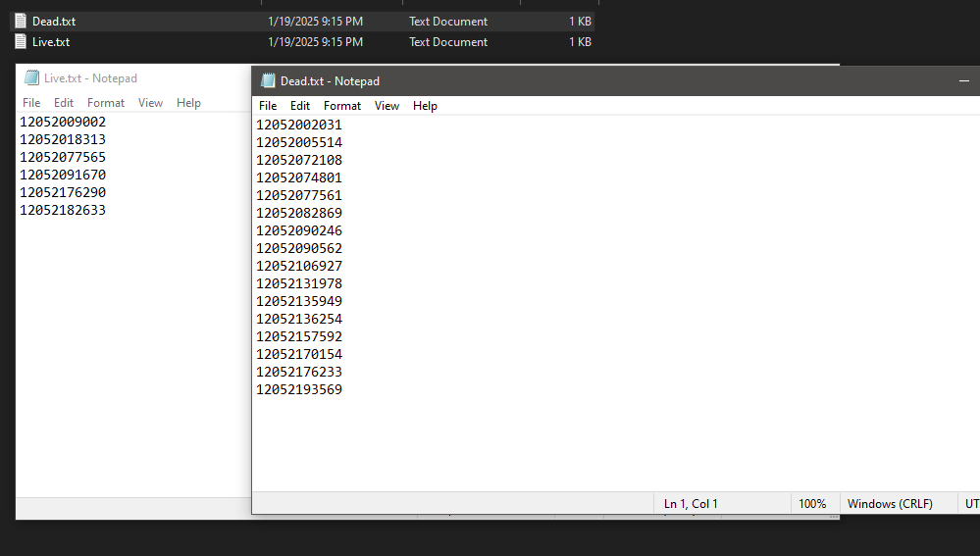Image resolution: width=980 pixels, height=556 pixels.
Task: Click the Notepad icon in Live.txt title bar
Action: (31, 78)
